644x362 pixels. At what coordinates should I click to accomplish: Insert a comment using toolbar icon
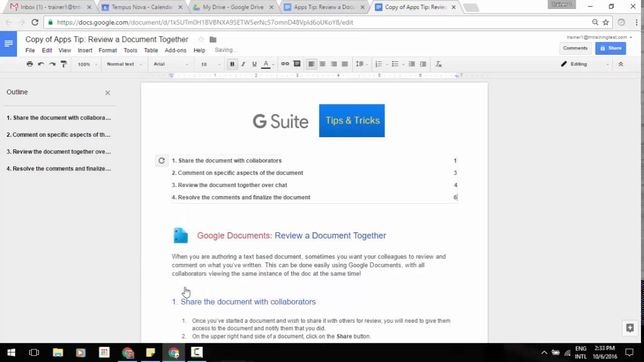[x=297, y=64]
